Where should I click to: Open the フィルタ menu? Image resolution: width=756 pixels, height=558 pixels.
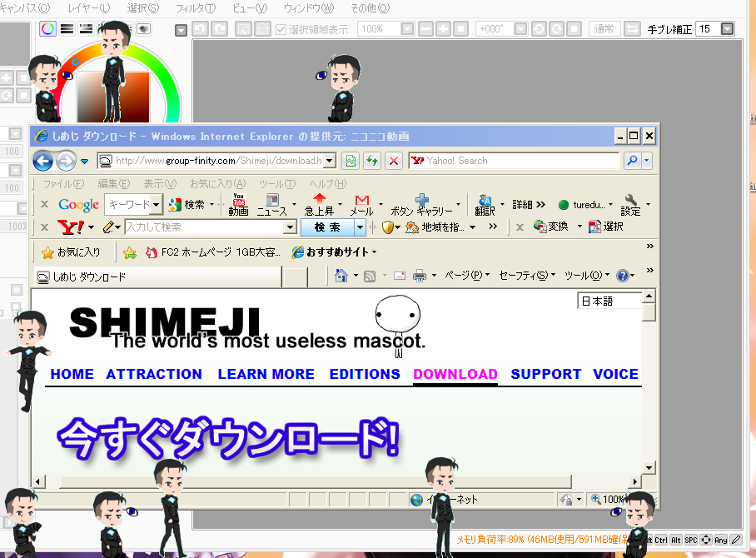pyautogui.click(x=195, y=8)
